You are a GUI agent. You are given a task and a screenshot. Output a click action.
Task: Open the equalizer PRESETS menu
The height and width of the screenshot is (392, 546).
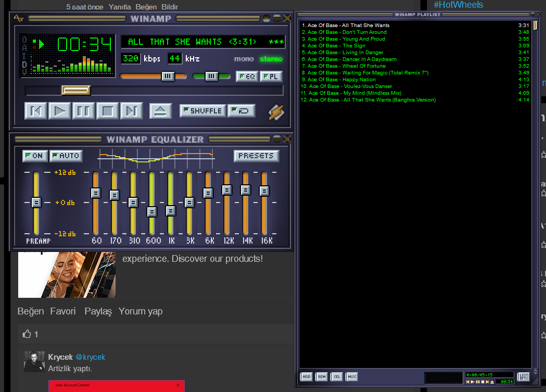(x=256, y=156)
